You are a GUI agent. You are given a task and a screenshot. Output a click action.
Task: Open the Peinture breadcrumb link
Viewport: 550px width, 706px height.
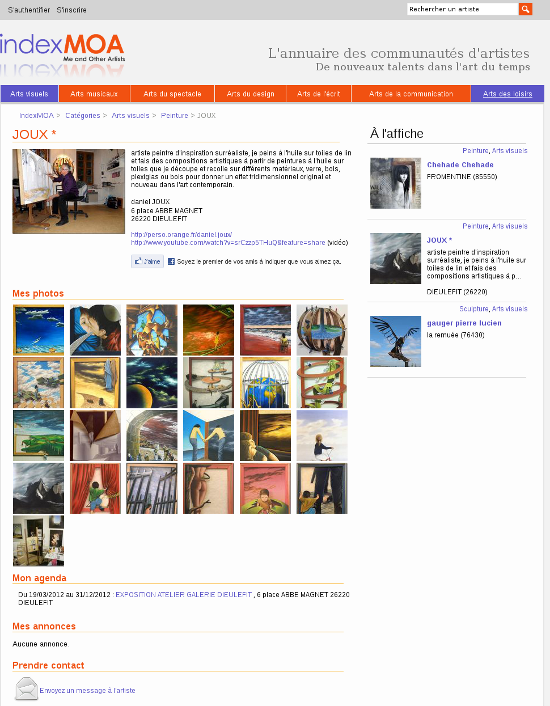click(x=174, y=115)
